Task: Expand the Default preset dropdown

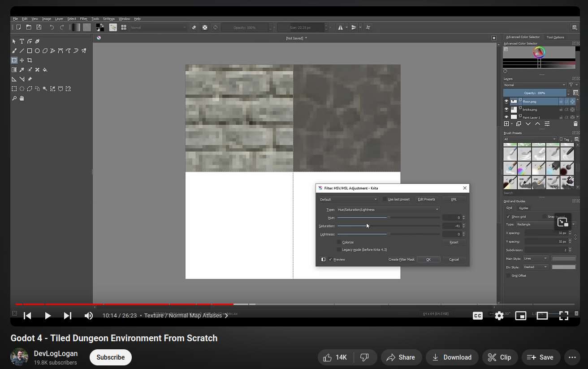Action: coord(349,199)
